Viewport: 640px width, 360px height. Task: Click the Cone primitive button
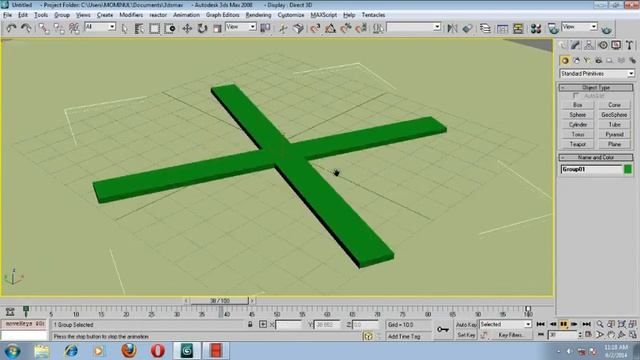tap(614, 105)
